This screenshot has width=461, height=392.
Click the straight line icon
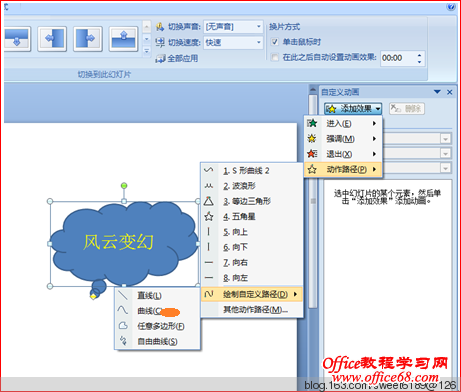(x=123, y=295)
